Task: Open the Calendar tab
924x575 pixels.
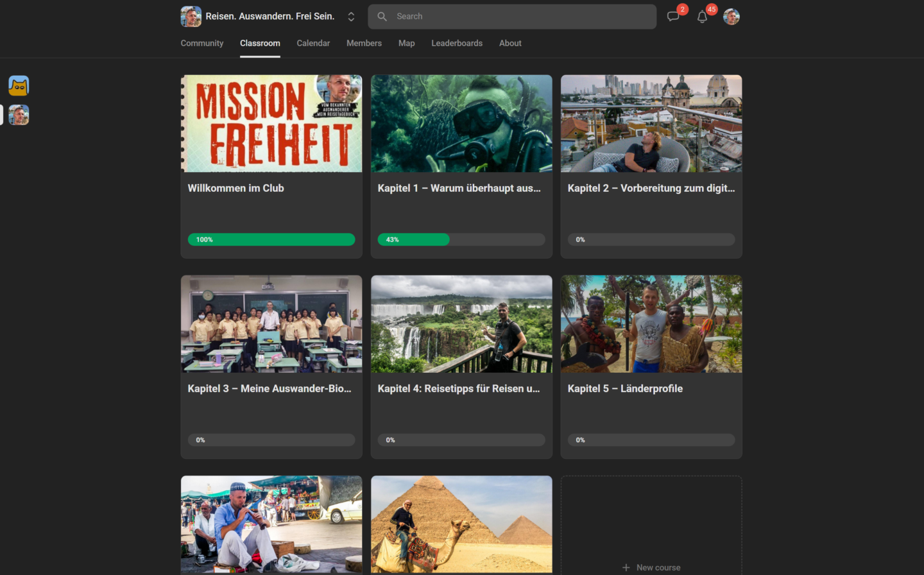Action: tap(313, 43)
